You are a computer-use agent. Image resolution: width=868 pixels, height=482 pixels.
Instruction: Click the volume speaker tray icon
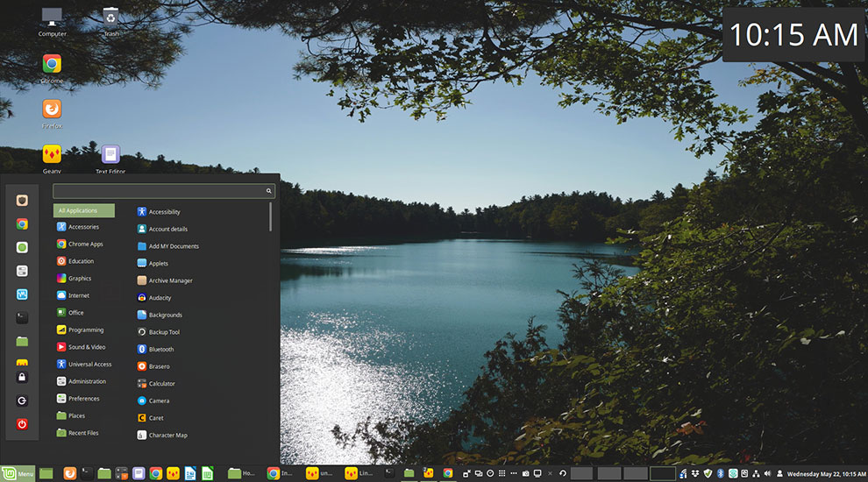click(767, 474)
